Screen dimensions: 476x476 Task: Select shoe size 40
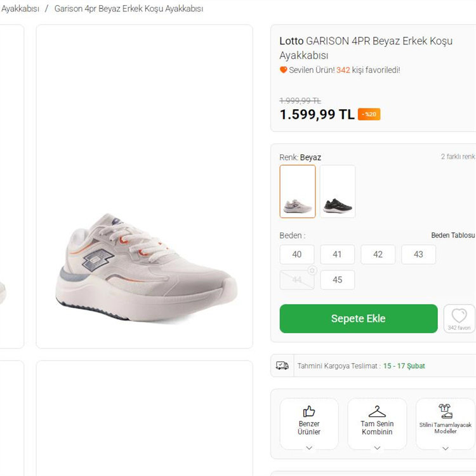click(297, 255)
